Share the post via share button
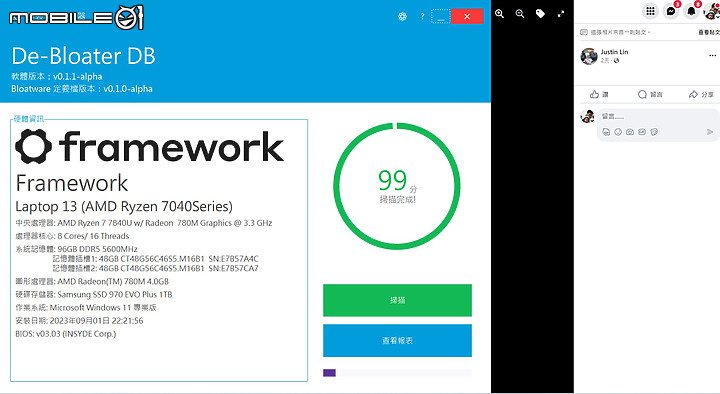This screenshot has height=394, width=720. coord(701,94)
